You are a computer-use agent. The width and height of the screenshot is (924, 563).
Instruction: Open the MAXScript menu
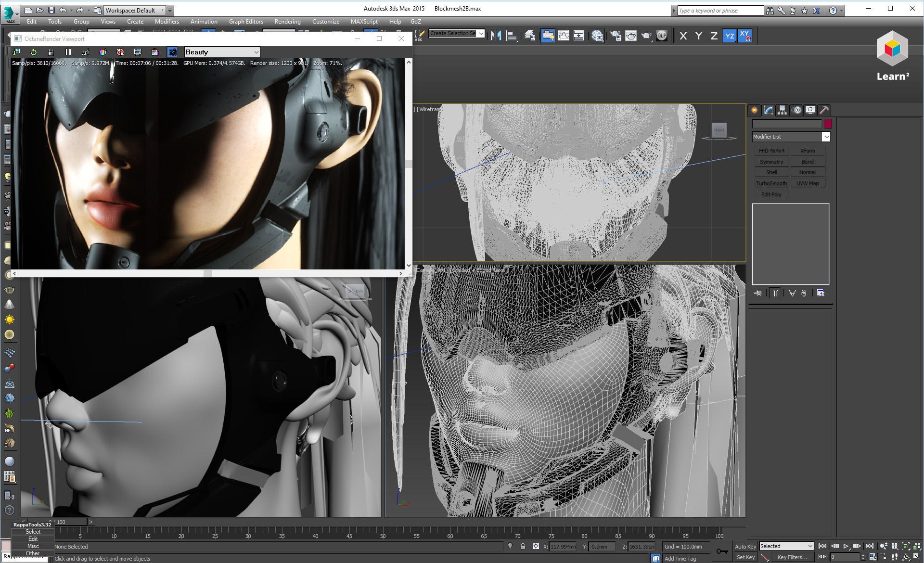364,22
